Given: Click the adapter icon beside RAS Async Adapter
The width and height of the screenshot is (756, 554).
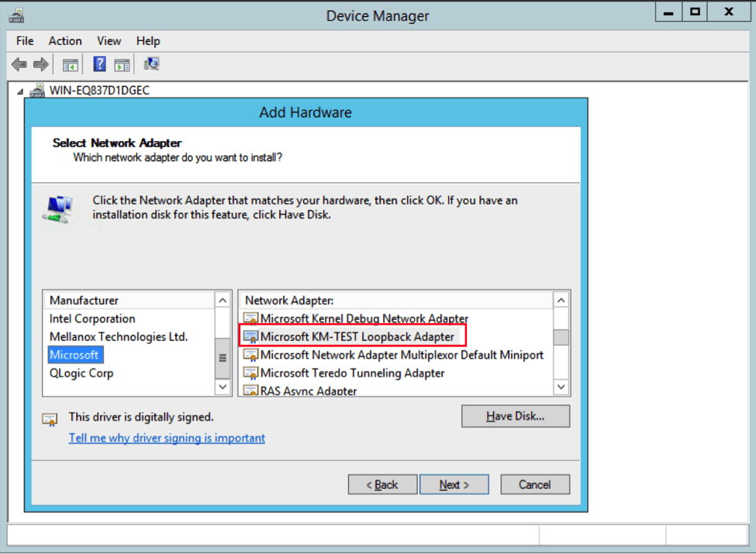Looking at the screenshot, I should coord(250,390).
